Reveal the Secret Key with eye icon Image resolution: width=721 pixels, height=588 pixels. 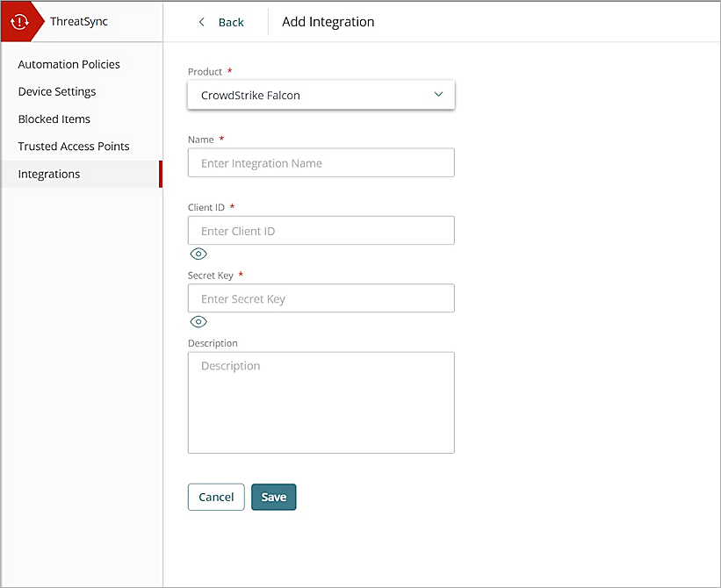point(198,321)
